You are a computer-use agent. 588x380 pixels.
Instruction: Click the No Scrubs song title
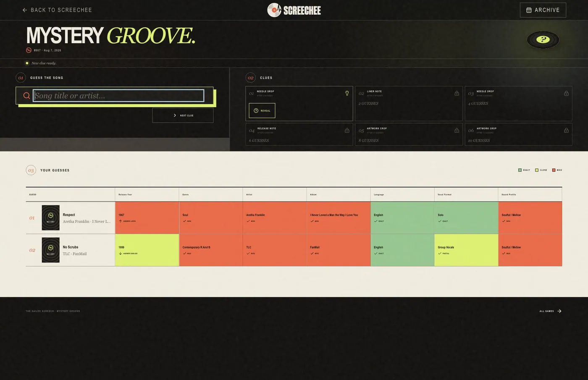(71, 247)
